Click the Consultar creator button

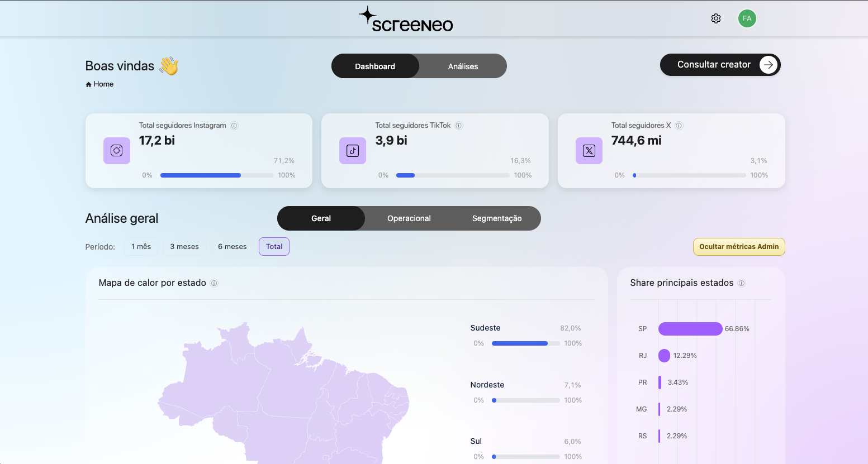[720, 64]
